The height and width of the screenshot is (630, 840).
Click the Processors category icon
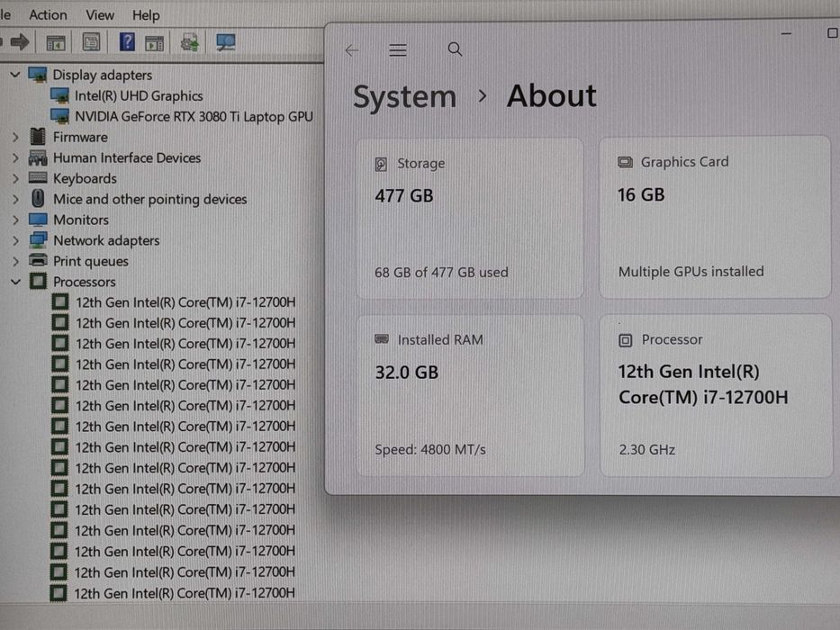tap(38, 281)
